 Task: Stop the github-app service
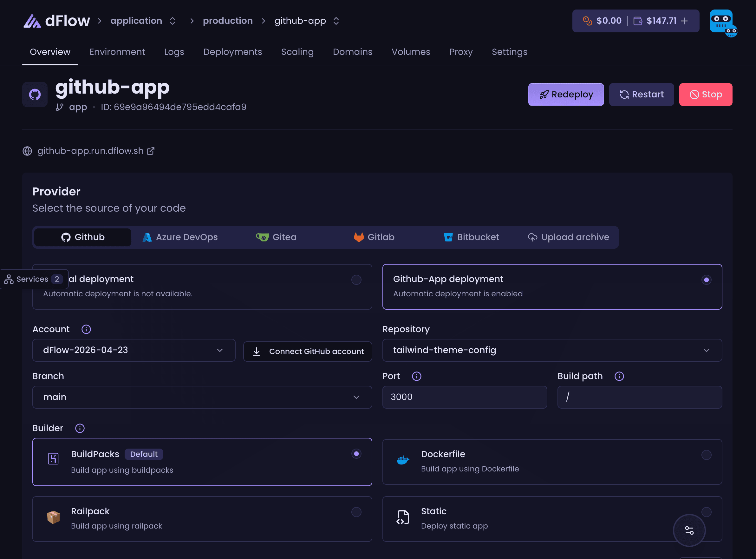(x=706, y=95)
